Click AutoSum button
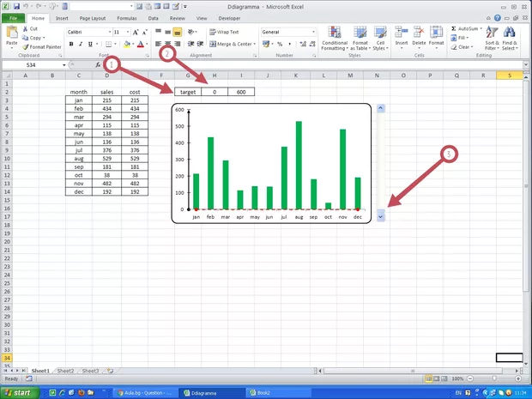The image size is (532, 399). click(x=467, y=28)
